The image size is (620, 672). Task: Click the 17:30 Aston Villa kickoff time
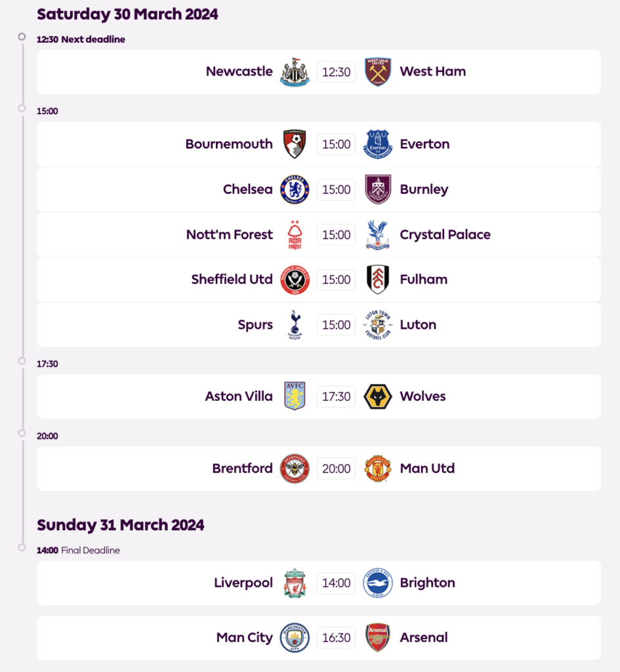336,396
